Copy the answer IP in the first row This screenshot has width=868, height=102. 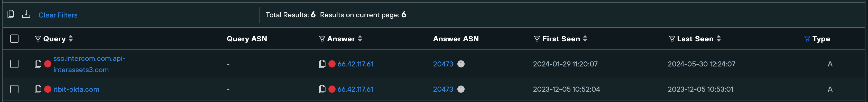pos(322,64)
